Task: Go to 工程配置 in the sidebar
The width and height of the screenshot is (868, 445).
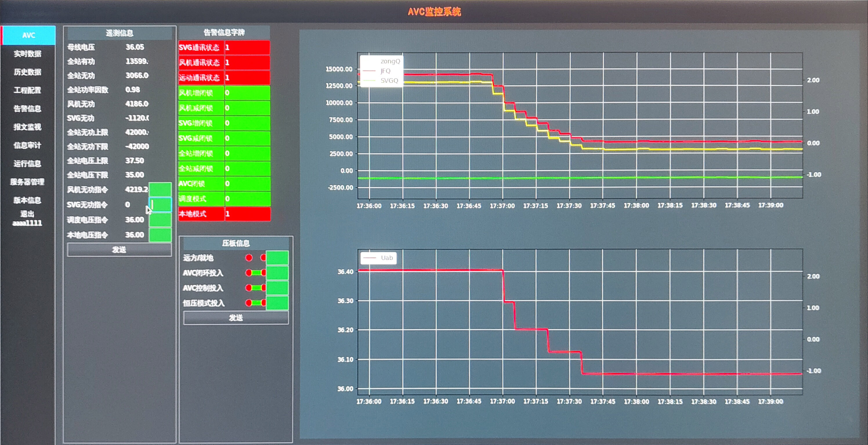Action: coord(28,90)
